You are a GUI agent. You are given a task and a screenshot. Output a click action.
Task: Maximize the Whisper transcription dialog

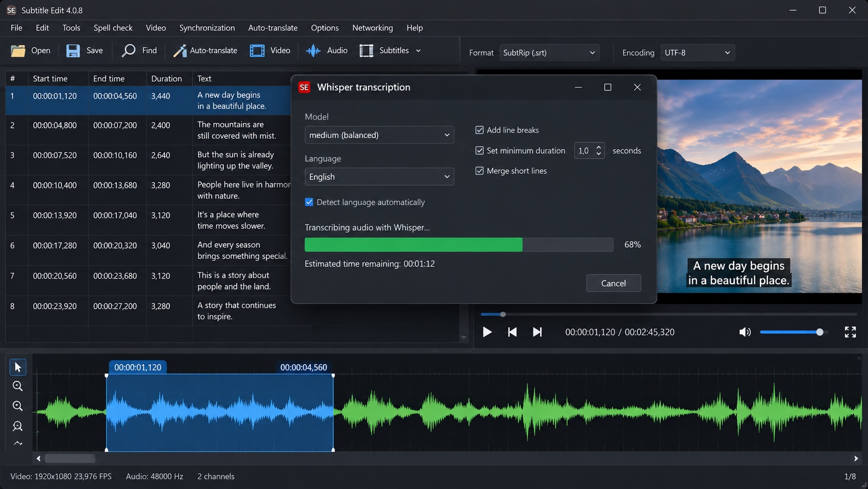(608, 87)
